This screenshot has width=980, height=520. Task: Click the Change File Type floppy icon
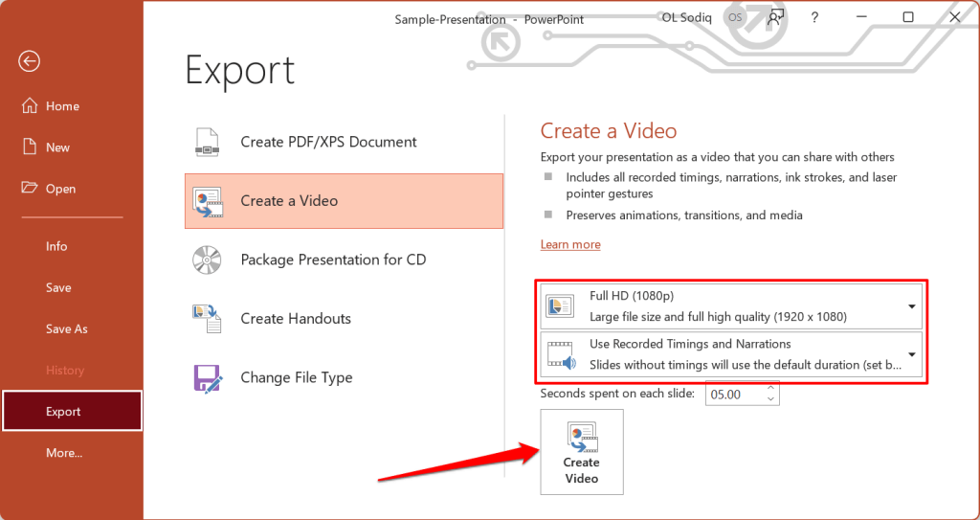pyautogui.click(x=208, y=378)
